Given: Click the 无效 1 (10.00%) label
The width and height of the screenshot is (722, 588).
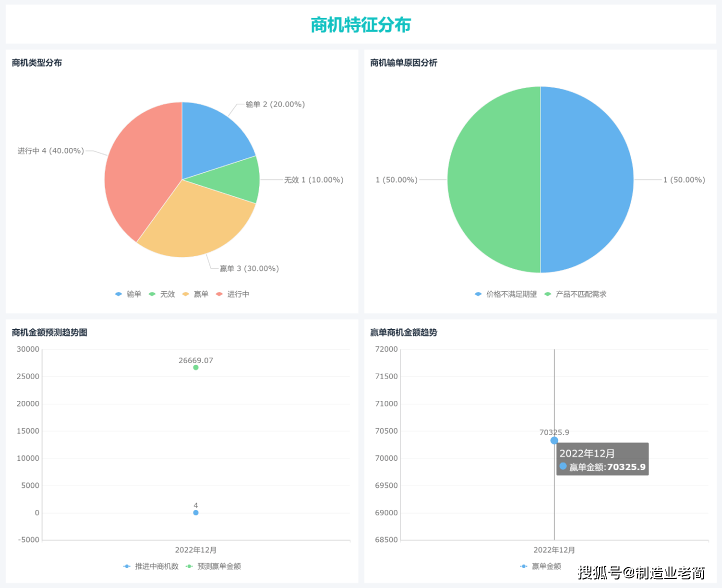Looking at the screenshot, I should point(313,179).
